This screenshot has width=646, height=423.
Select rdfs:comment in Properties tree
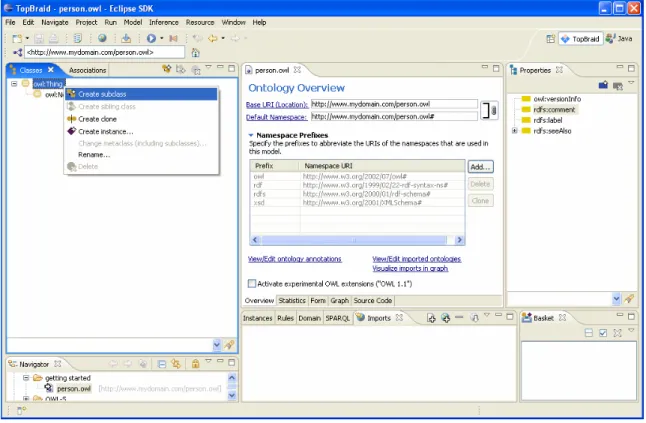[x=554, y=110]
